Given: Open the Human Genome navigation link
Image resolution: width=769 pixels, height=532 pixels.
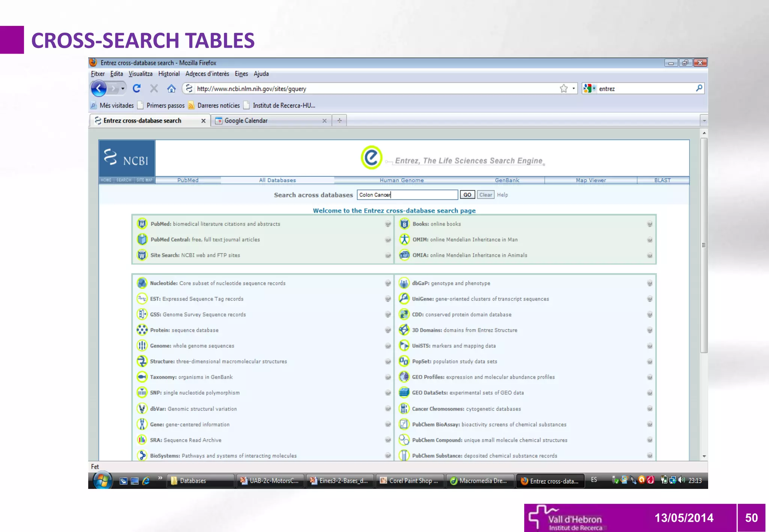Looking at the screenshot, I should pos(402,180).
